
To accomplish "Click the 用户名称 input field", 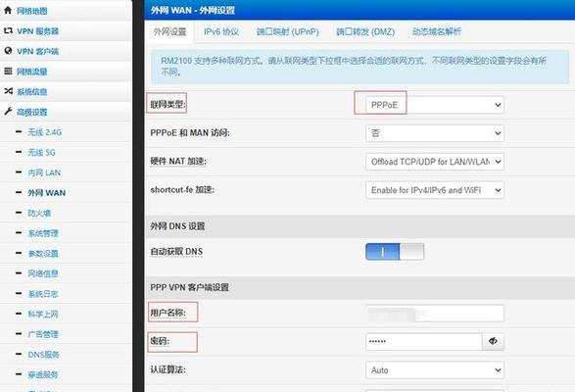I will [435, 314].
